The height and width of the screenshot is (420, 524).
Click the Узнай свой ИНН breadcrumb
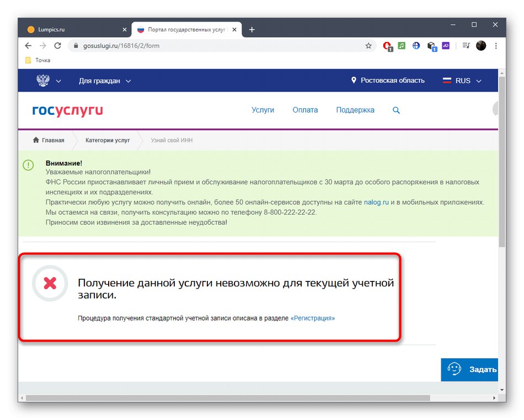(x=172, y=140)
